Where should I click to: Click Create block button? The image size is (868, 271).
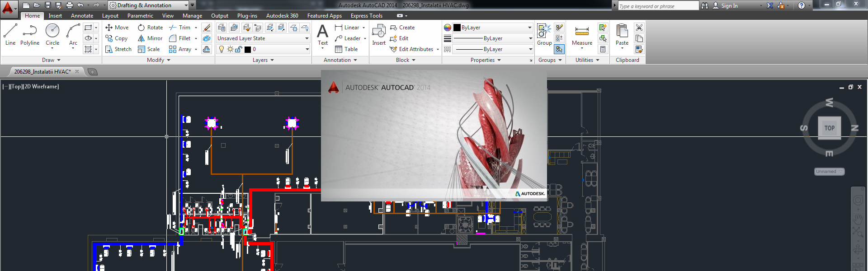(x=402, y=28)
